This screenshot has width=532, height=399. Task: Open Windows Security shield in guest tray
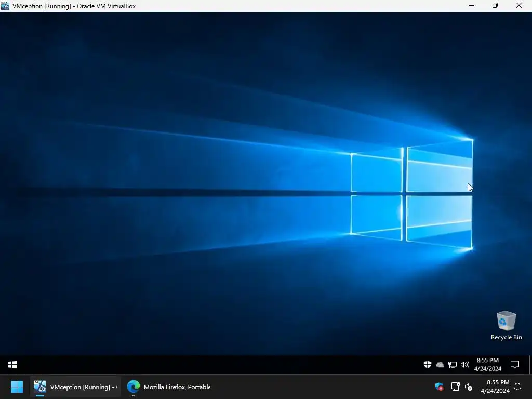click(x=428, y=364)
